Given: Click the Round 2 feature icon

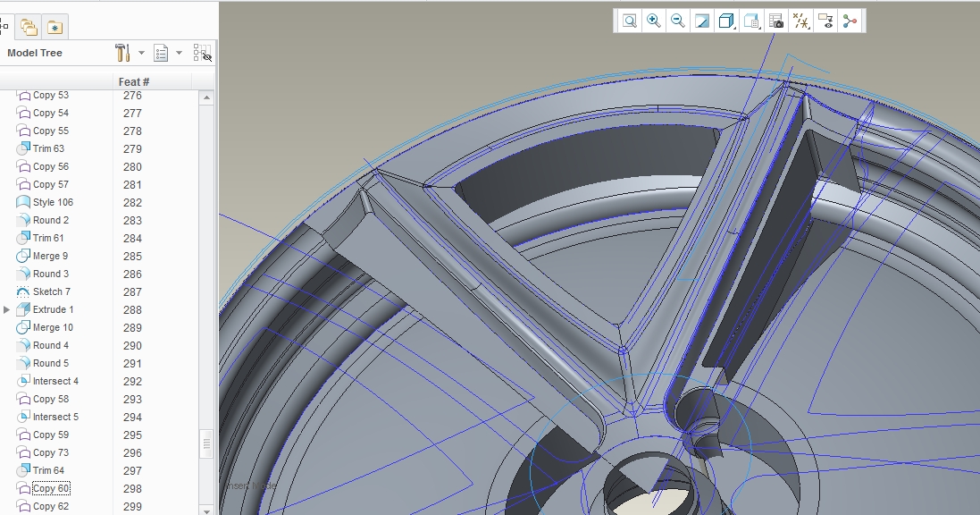Looking at the screenshot, I should pyautogui.click(x=23, y=220).
